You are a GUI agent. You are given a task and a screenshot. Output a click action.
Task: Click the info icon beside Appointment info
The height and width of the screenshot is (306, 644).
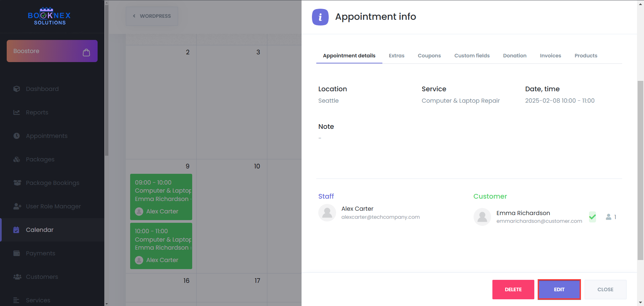(320, 17)
